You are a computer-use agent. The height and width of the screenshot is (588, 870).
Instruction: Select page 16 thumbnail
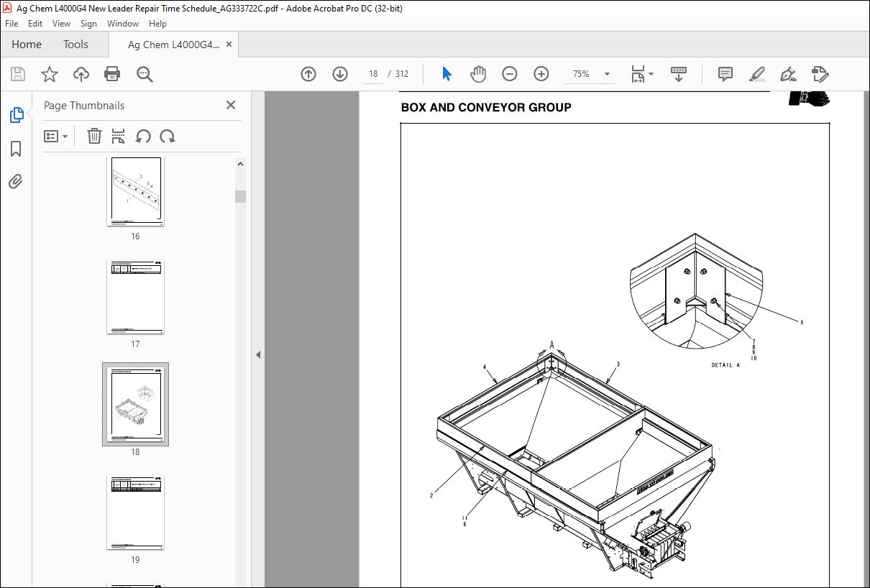pyautogui.click(x=136, y=191)
